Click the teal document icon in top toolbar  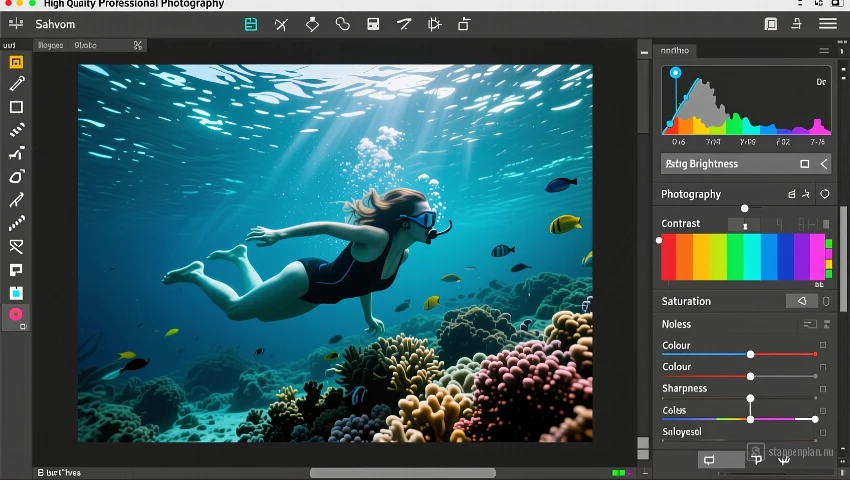[250, 24]
